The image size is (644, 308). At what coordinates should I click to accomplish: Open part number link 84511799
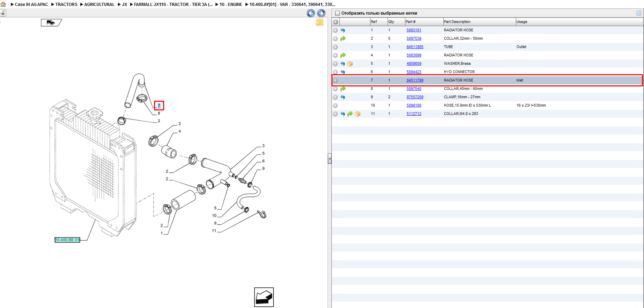415,80
